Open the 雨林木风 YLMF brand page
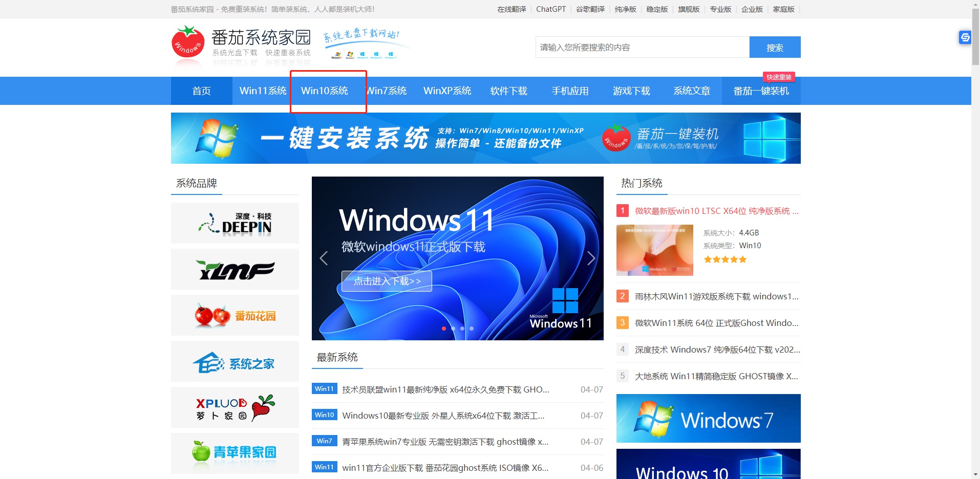The height and width of the screenshot is (479, 980). pos(235,269)
